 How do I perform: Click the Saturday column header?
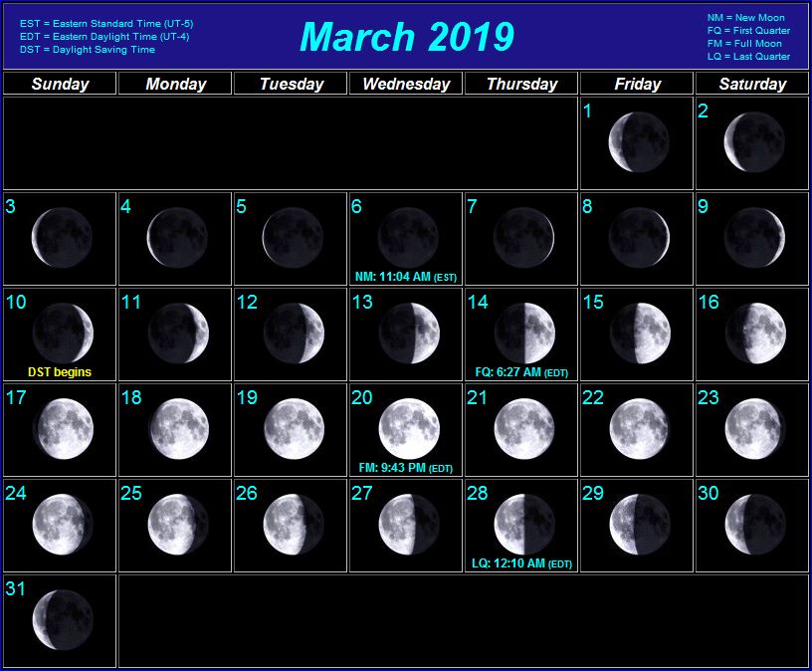point(752,84)
